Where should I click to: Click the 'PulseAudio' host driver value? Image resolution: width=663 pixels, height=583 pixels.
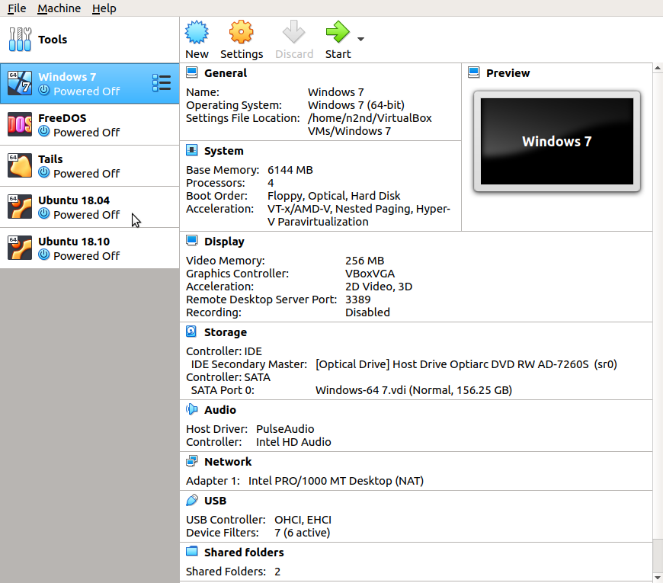pyautogui.click(x=285, y=429)
